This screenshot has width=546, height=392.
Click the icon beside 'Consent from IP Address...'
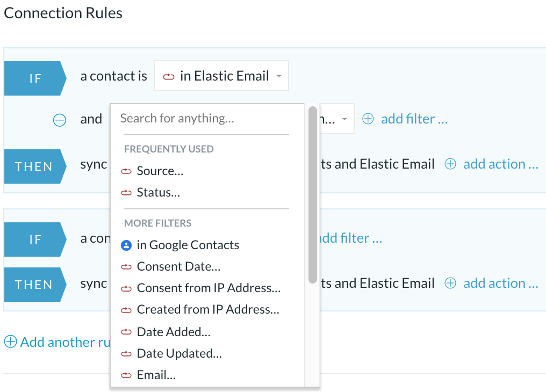tap(126, 288)
